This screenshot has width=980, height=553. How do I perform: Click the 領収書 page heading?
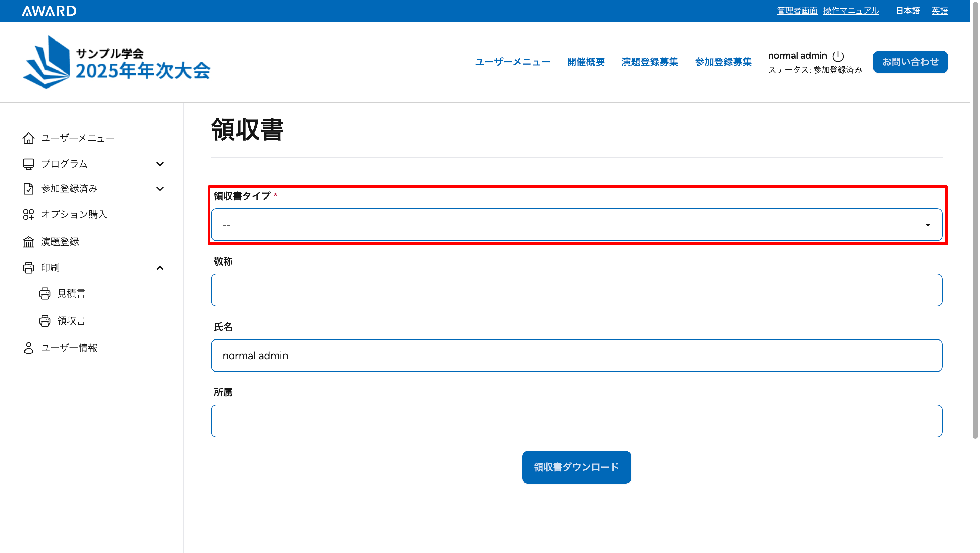(247, 130)
